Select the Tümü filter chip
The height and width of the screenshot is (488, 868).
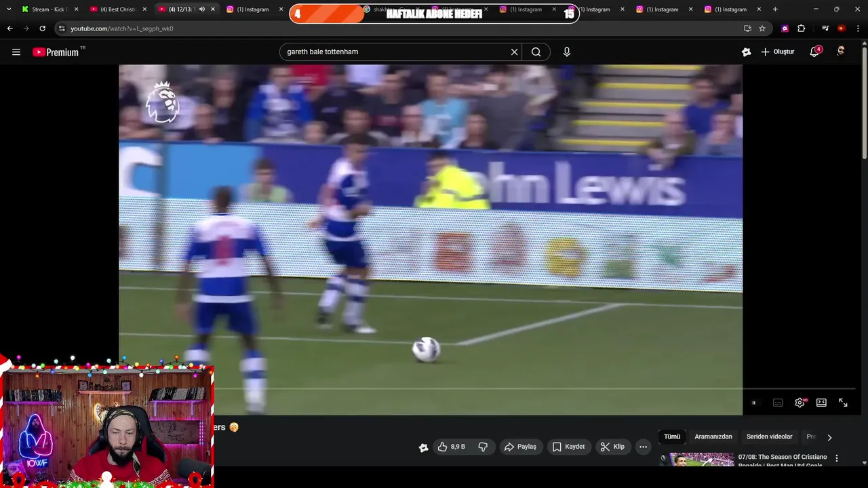(x=672, y=436)
